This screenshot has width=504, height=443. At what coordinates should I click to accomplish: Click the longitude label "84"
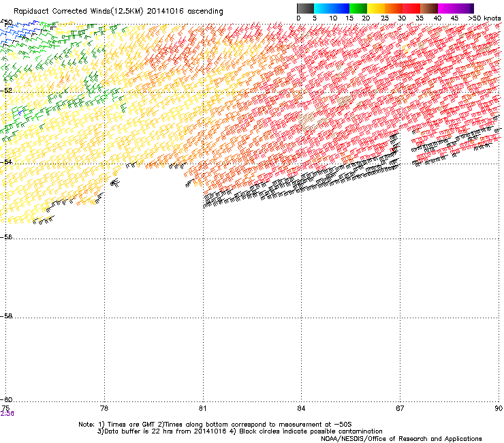pyautogui.click(x=301, y=408)
